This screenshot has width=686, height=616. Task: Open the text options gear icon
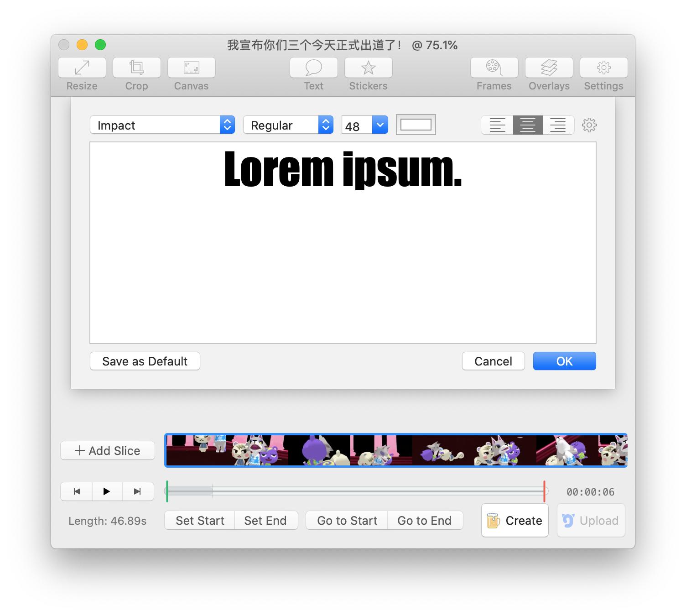coord(590,125)
